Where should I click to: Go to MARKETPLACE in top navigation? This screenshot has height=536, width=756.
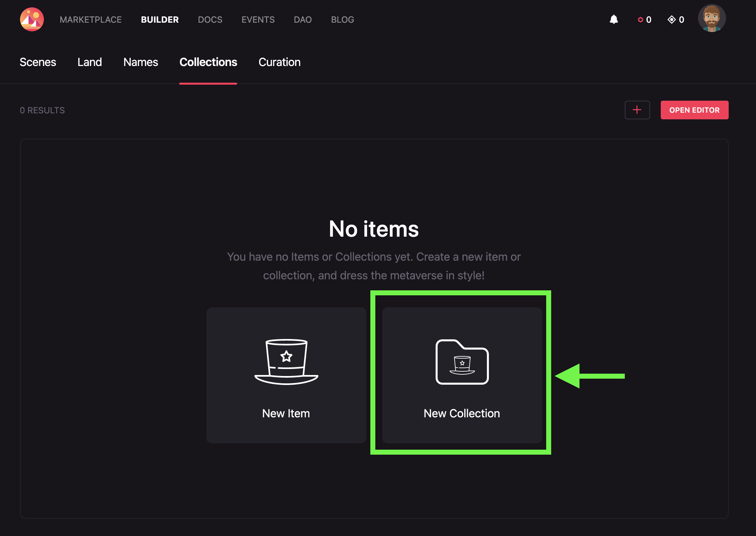pyautogui.click(x=91, y=20)
